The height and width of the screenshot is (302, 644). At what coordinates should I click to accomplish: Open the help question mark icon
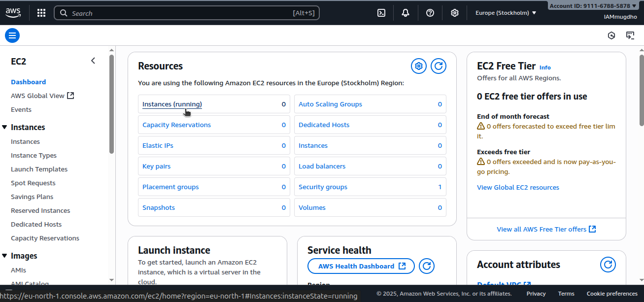pyautogui.click(x=430, y=12)
